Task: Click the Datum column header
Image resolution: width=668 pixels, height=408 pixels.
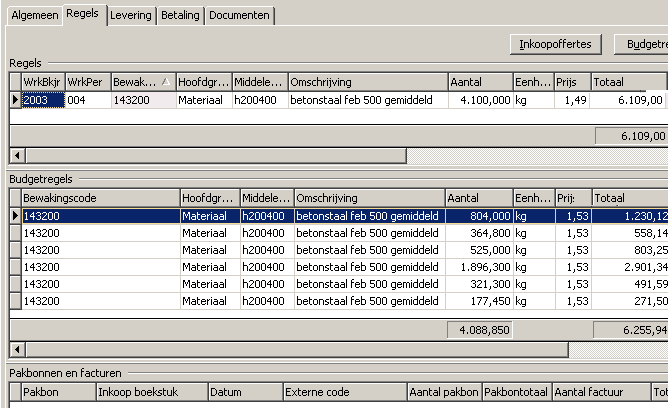Action: point(246,392)
